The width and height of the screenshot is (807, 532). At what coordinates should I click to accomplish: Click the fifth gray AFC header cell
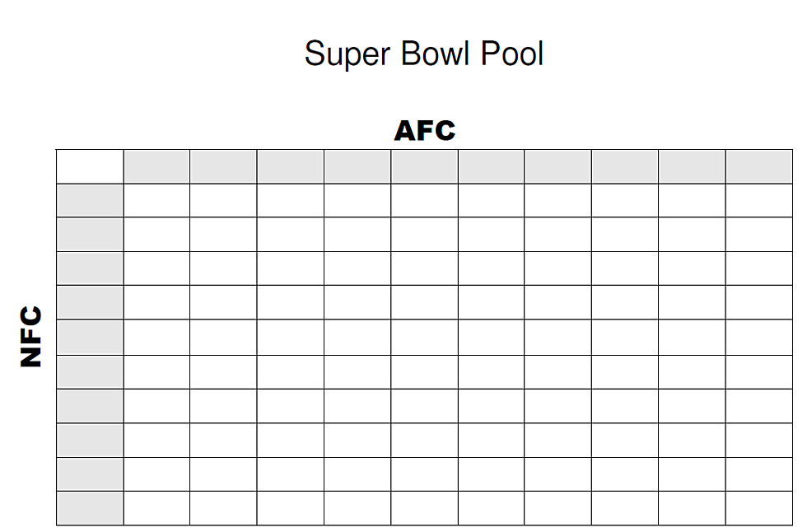coord(425,166)
